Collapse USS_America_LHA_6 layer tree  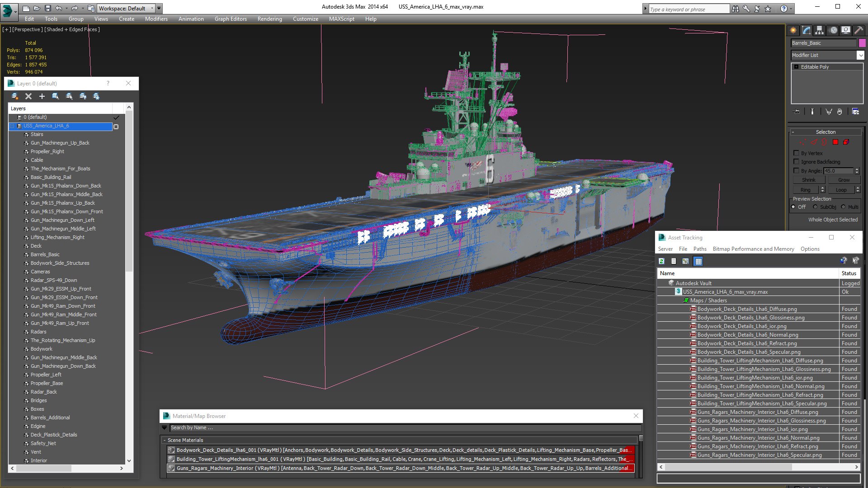13,126
